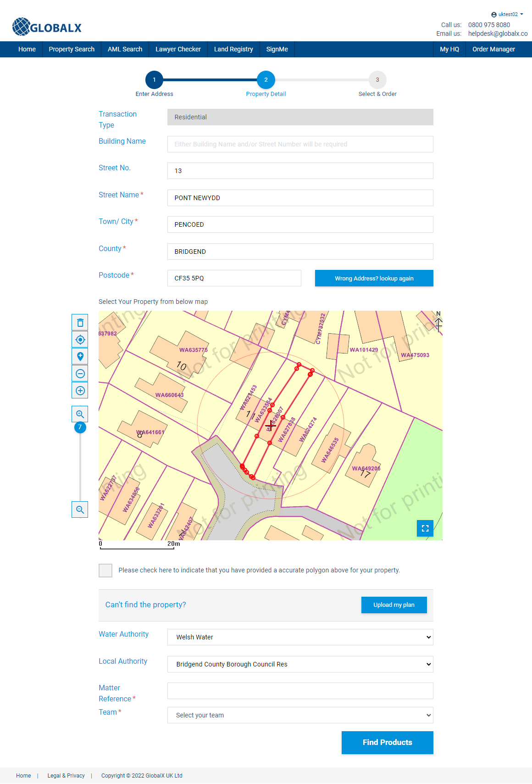The height and width of the screenshot is (784, 532).
Task: Click the uktest02 user account icon
Action: (x=494, y=15)
